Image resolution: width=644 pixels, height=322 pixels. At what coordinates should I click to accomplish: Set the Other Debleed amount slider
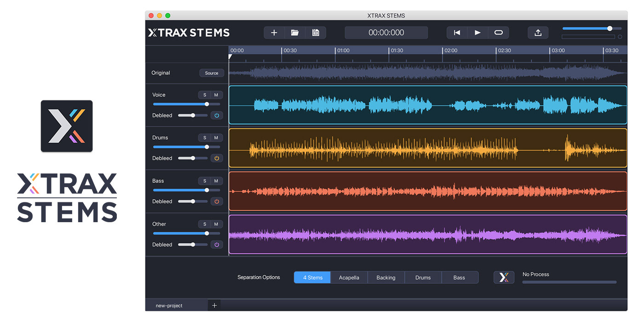(x=193, y=245)
